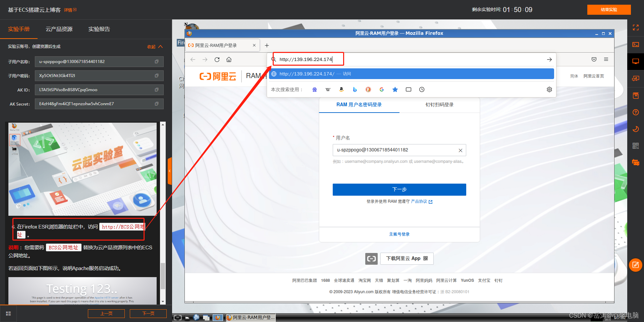Viewport: 644px width, 322px height.
Task: Click the 云起实验室 manual thumbnail image
Action: click(x=83, y=169)
